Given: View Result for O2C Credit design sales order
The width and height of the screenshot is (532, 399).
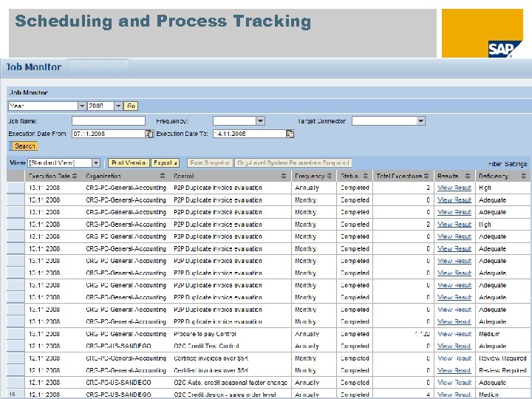Looking at the screenshot, I should pos(454,395).
